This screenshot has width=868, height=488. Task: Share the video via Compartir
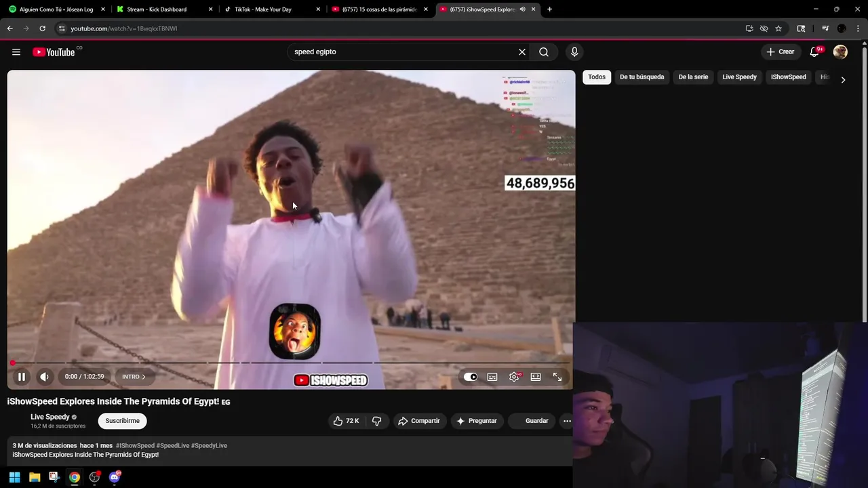419,421
